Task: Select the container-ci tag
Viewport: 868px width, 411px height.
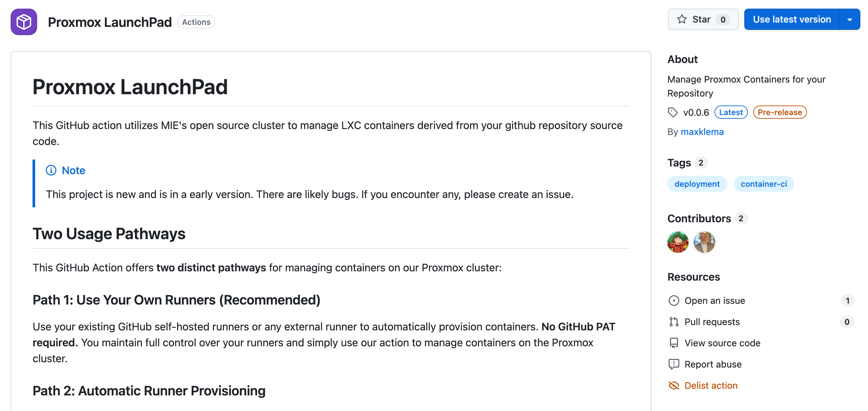Action: click(x=764, y=184)
